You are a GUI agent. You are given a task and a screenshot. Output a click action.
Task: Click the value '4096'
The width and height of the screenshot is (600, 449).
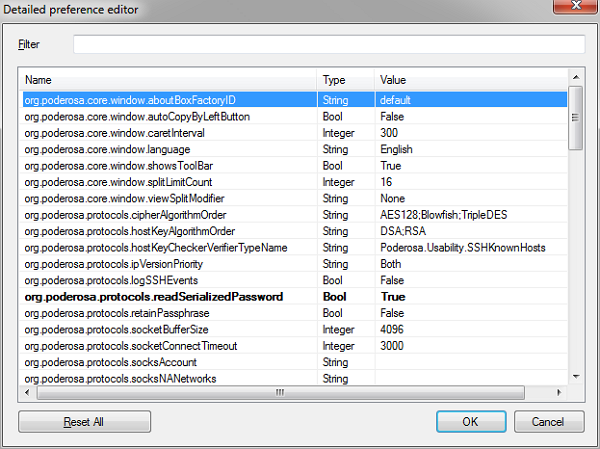pyautogui.click(x=392, y=330)
